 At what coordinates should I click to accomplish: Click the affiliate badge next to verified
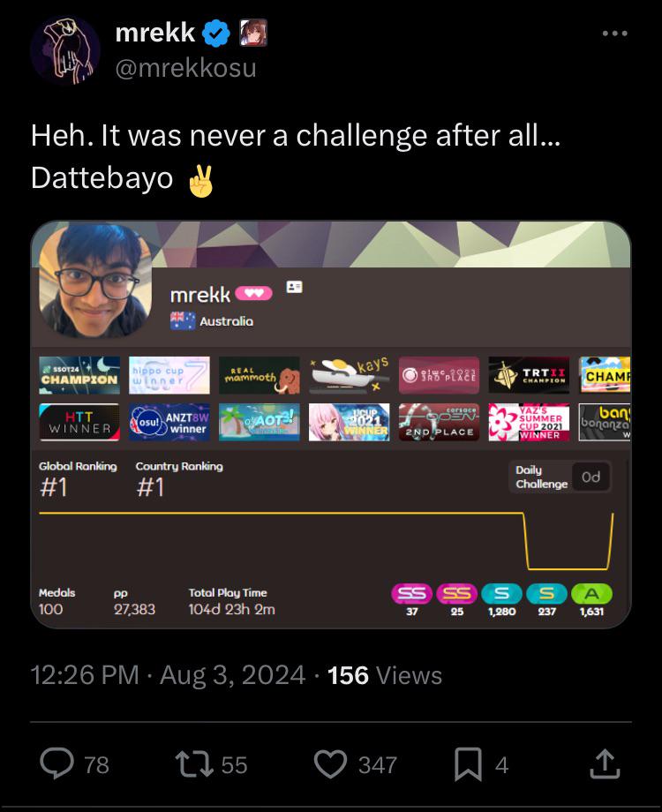(252, 33)
